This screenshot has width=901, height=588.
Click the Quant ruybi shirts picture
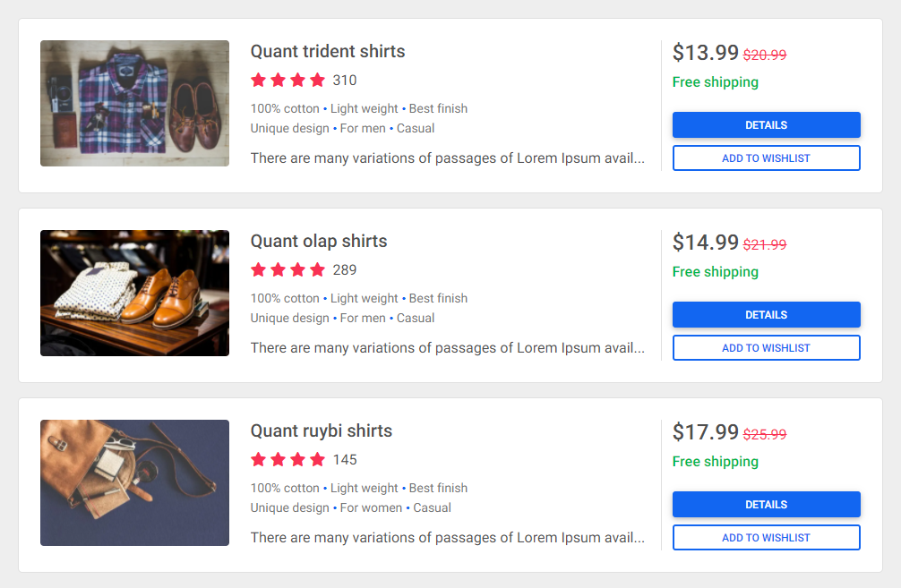coord(133,482)
